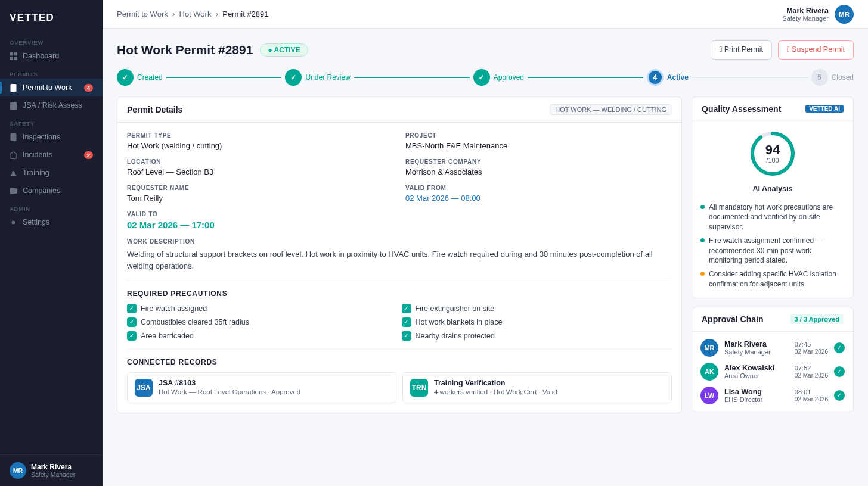Toggle the Fire watch assigned precaution
This screenshot has width=868, height=486.
(x=132, y=309)
